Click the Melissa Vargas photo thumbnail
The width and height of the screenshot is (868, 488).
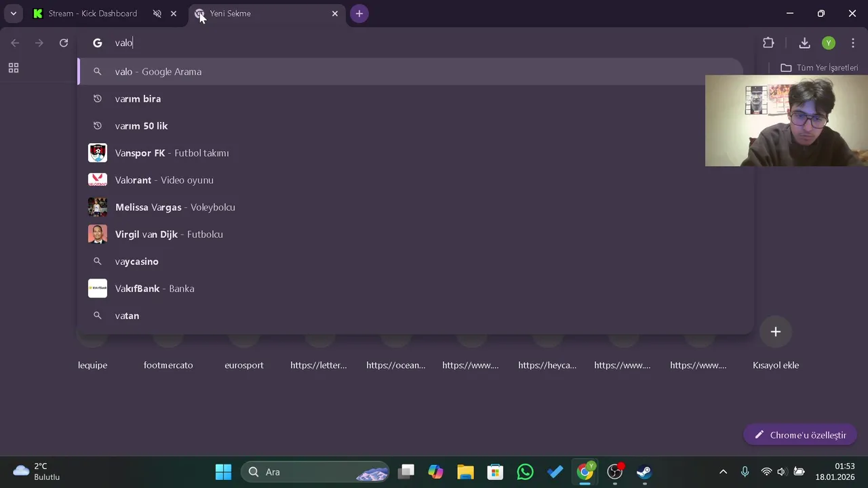98,207
